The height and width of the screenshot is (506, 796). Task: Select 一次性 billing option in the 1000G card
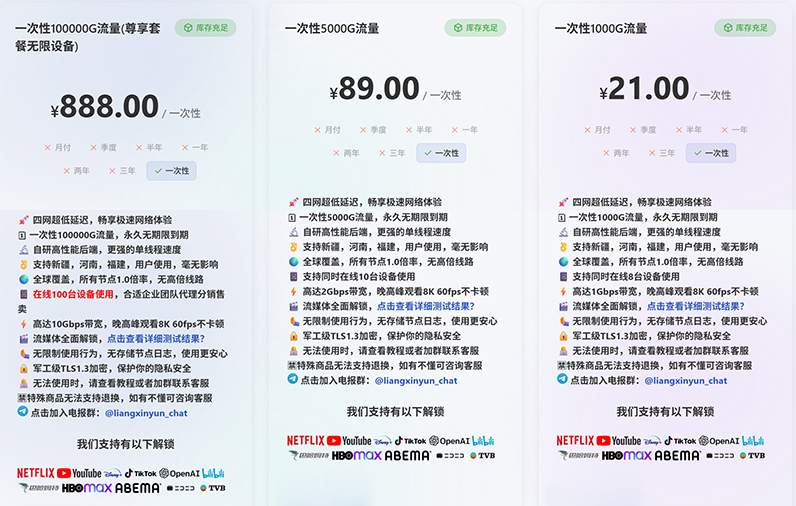[710, 153]
